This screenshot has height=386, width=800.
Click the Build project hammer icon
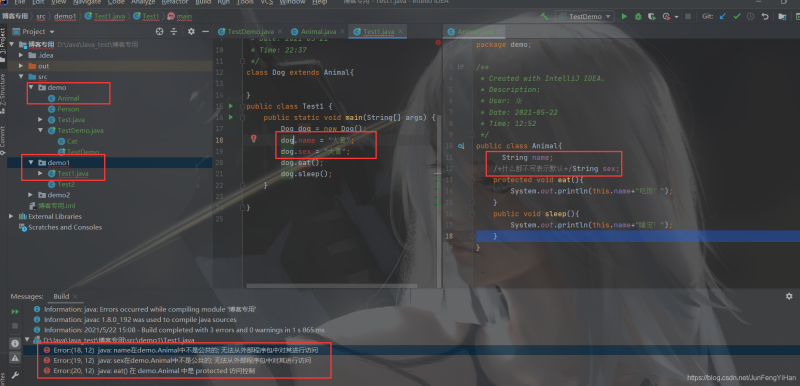pyautogui.click(x=544, y=16)
